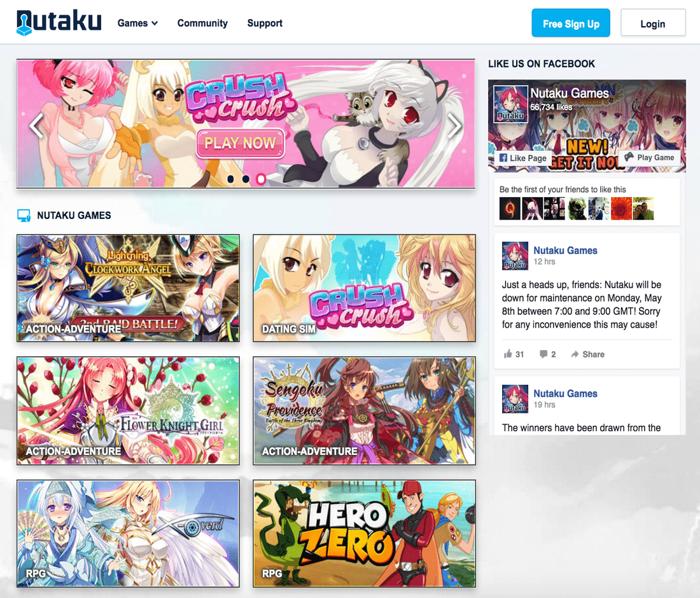This screenshot has height=598, width=700.
Task: Advance carousel with the right arrow
Action: click(455, 126)
